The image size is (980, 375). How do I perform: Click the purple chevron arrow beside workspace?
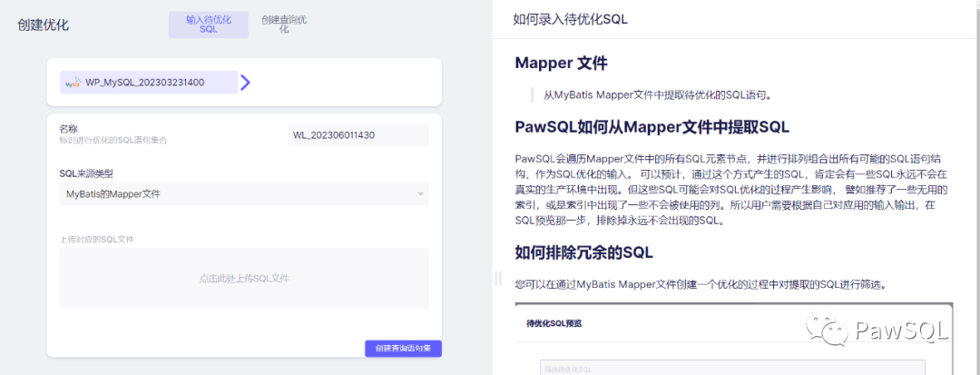click(245, 83)
